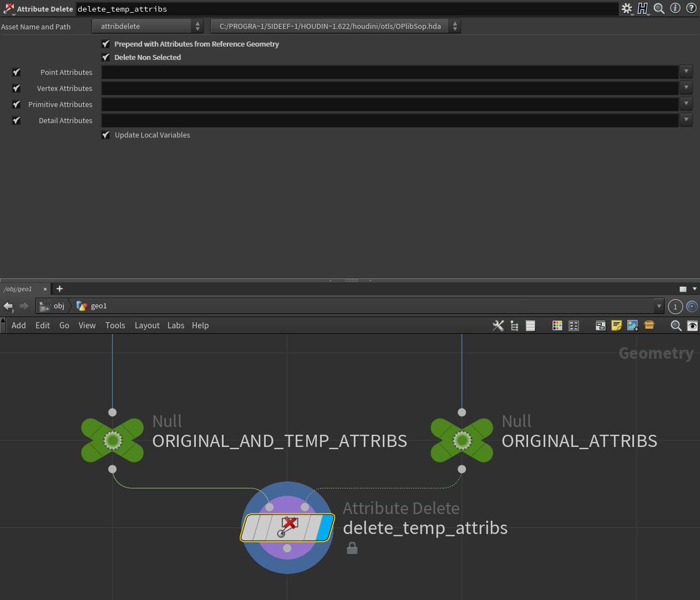Viewport: 700px width, 600px height.
Task: Uncheck Delete Non Selected
Action: click(x=106, y=57)
